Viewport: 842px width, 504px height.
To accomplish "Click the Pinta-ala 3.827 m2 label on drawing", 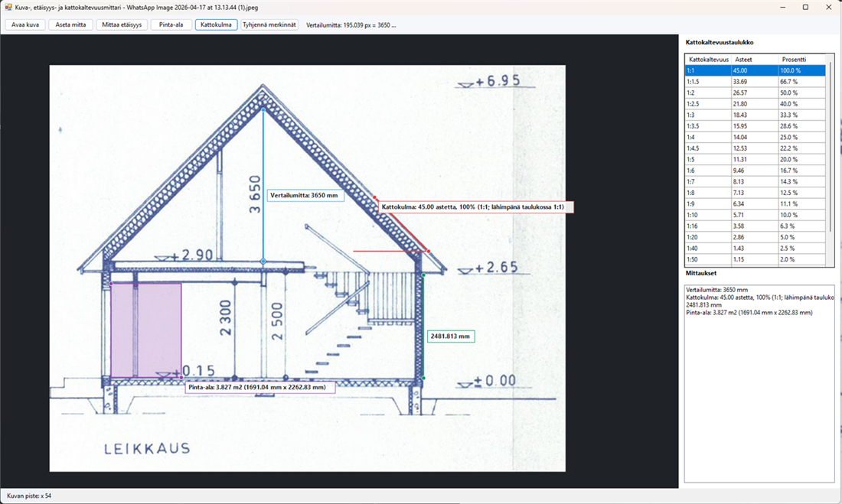I will pos(260,387).
